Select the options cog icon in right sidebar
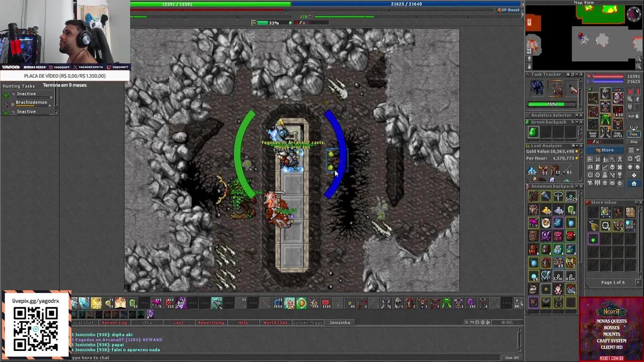 [630, 158]
